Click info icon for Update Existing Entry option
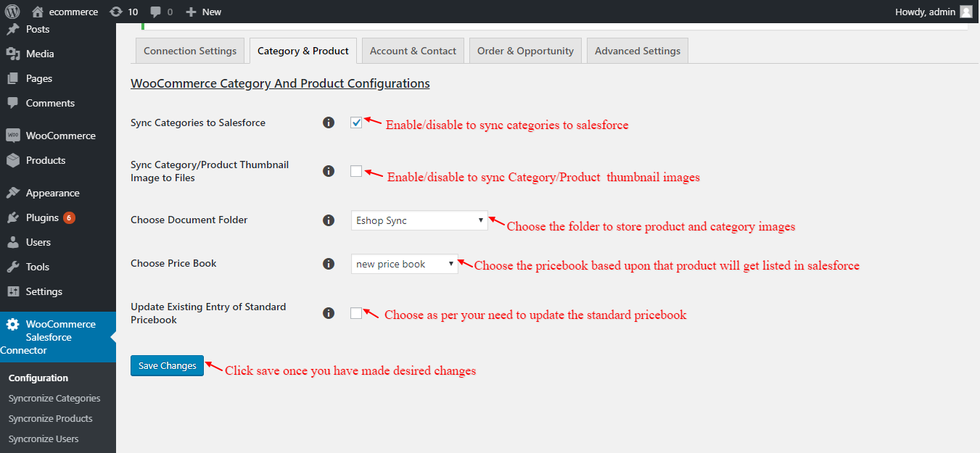 coord(329,313)
